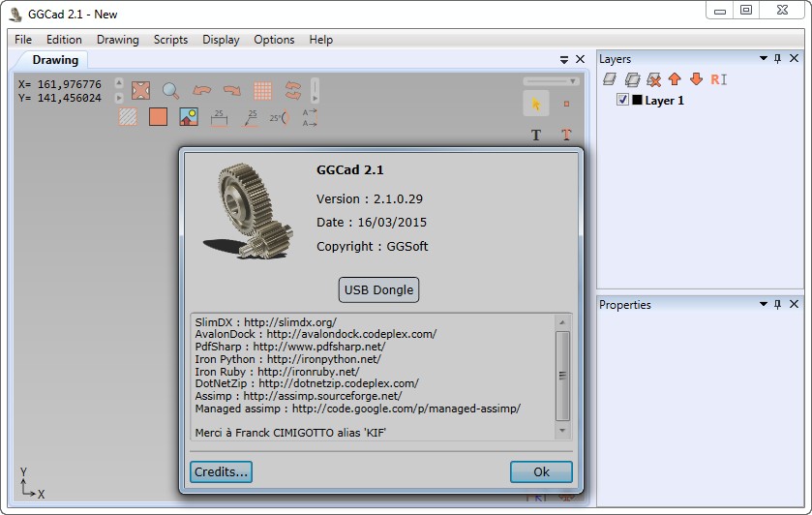Viewport: 812px width, 515px height.
Task: Open the Edition menu
Action: coord(64,40)
